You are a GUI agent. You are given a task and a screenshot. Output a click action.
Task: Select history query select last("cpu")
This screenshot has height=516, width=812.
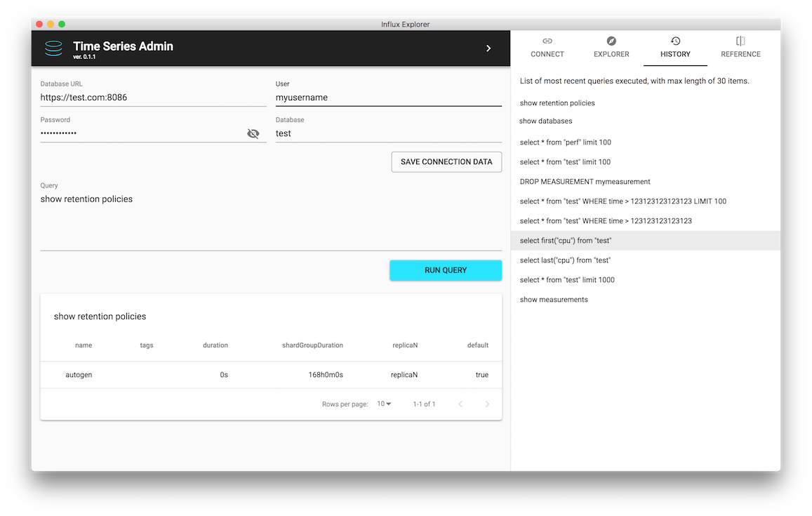point(645,260)
